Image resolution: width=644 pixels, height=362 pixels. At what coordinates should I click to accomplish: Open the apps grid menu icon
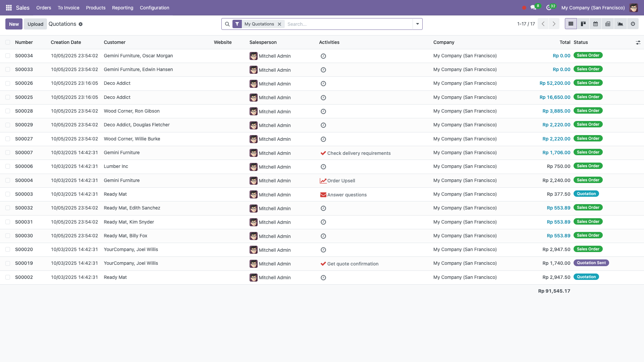click(9, 8)
